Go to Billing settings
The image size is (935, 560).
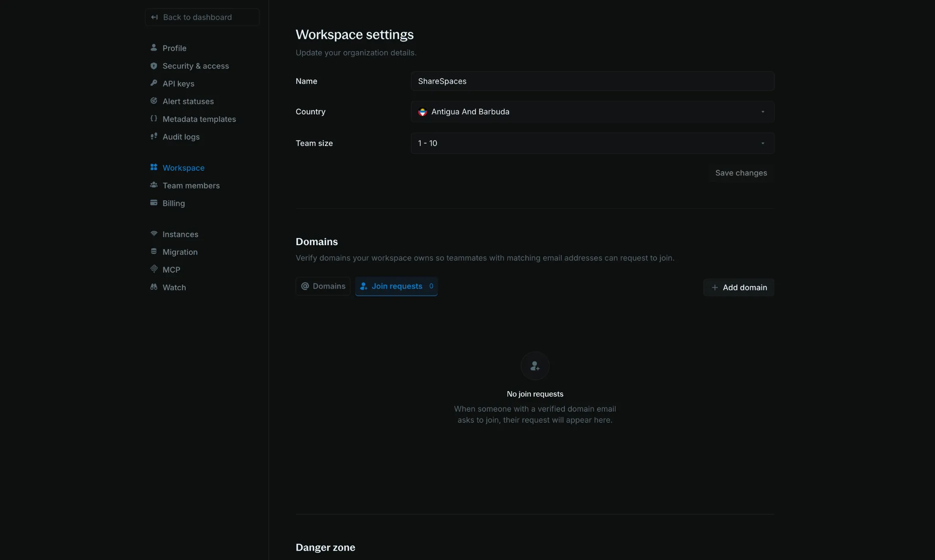(173, 203)
